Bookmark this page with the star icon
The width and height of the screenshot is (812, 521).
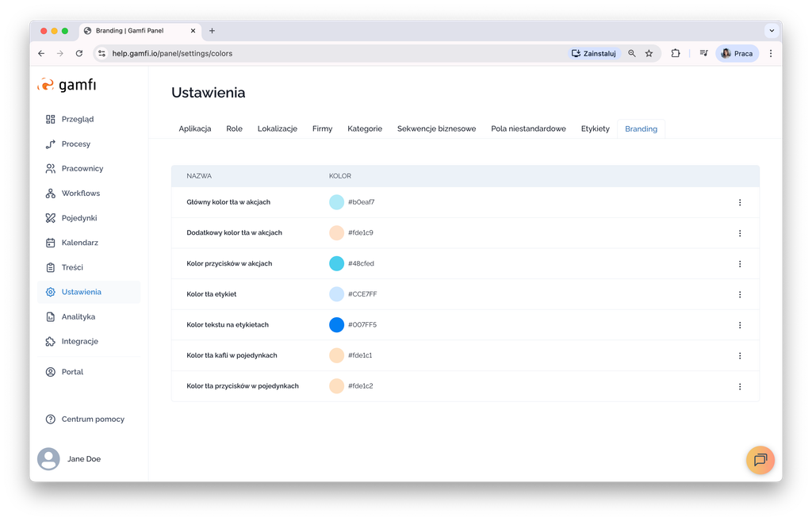(x=649, y=53)
